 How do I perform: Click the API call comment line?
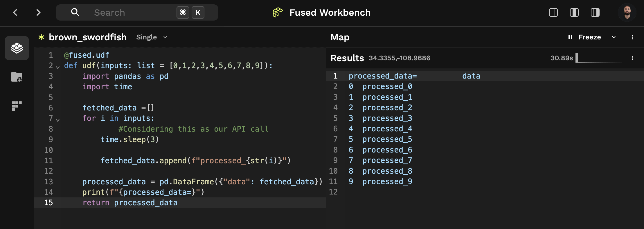click(x=193, y=129)
